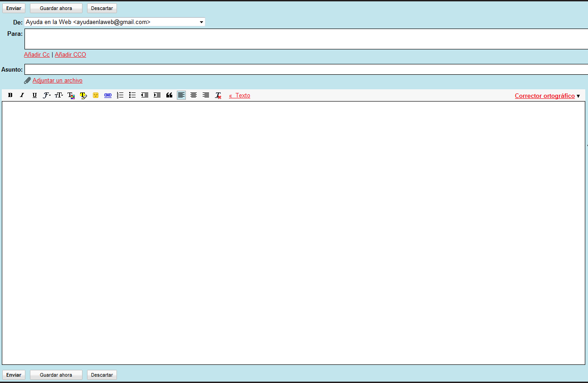The width and height of the screenshot is (588, 383).
Task: Click Adjuntar un archivo link
Action: (x=58, y=81)
